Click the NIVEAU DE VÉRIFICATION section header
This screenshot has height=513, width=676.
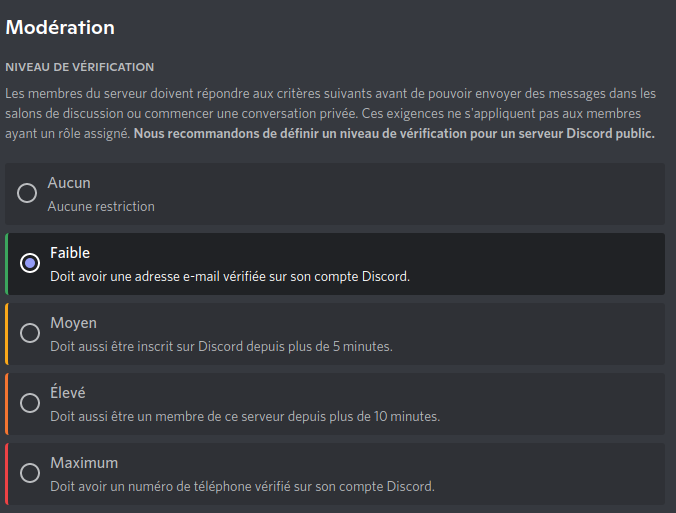tap(79, 67)
